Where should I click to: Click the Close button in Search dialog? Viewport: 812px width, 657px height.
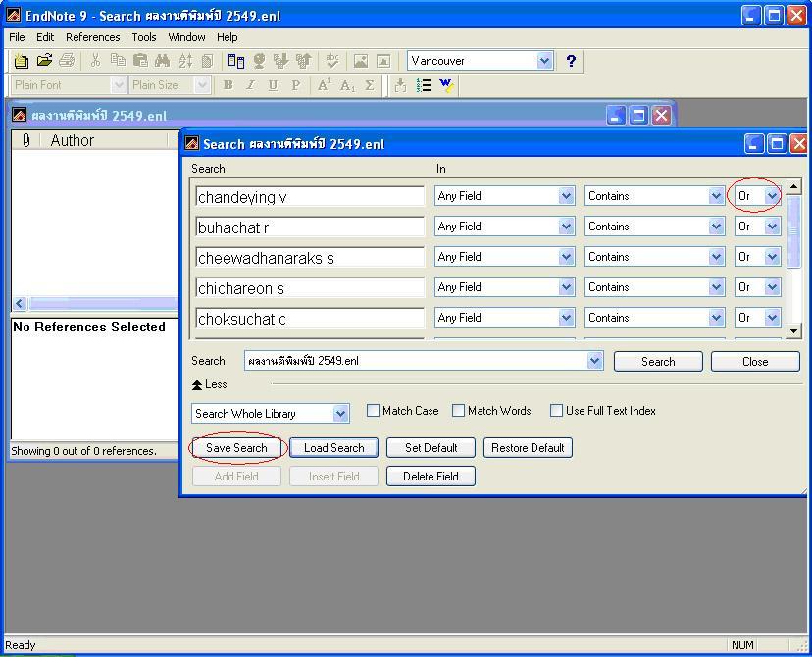(755, 362)
